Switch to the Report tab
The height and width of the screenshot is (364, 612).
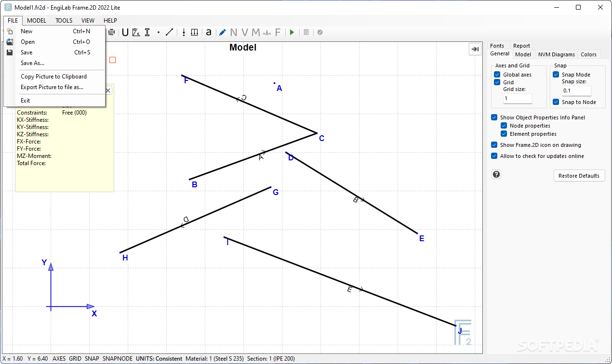click(521, 46)
